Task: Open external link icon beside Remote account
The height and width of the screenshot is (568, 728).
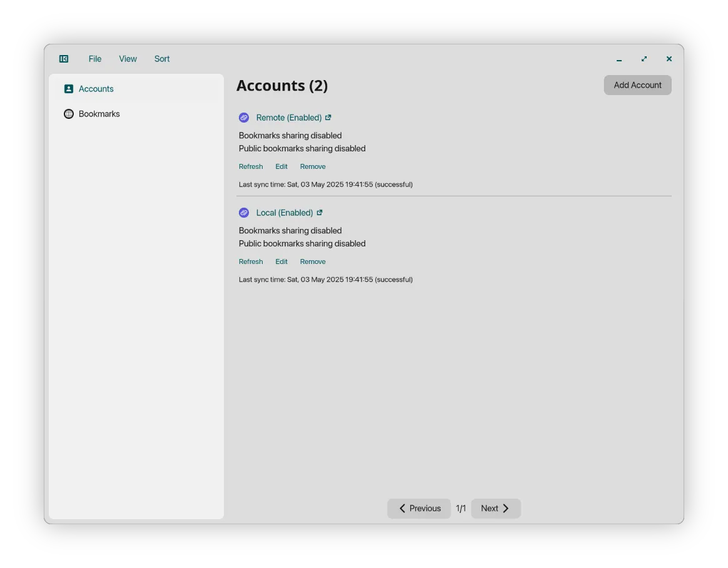Action: tap(328, 118)
